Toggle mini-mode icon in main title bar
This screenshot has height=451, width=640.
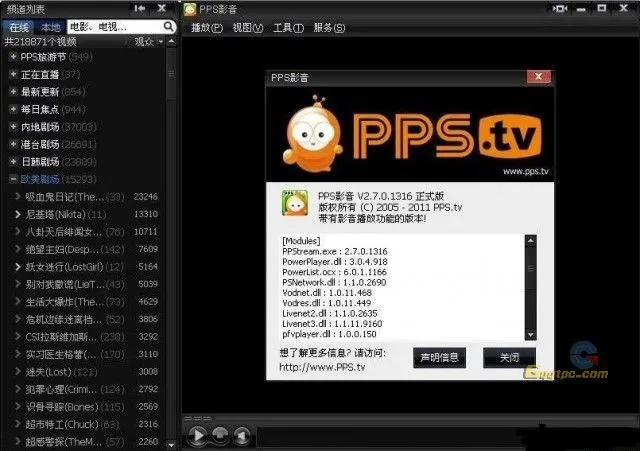tap(560, 8)
